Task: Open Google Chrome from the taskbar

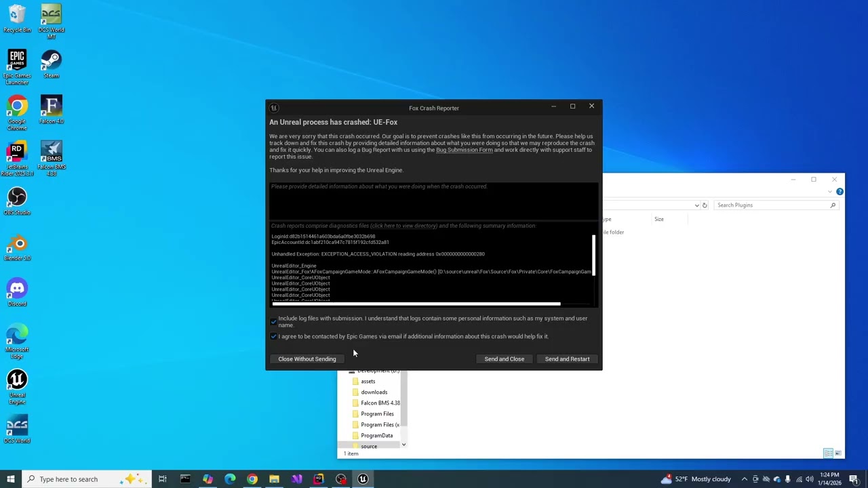Action: pos(252,479)
